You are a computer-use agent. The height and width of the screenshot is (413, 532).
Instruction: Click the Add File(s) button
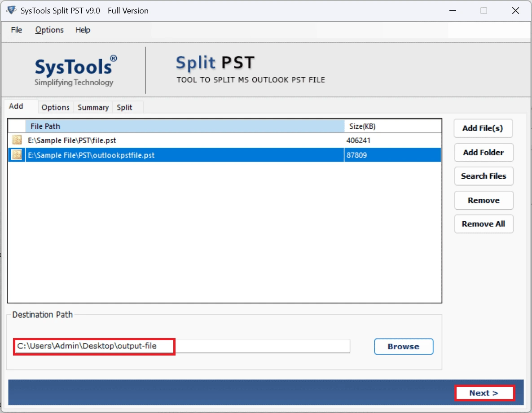click(483, 128)
